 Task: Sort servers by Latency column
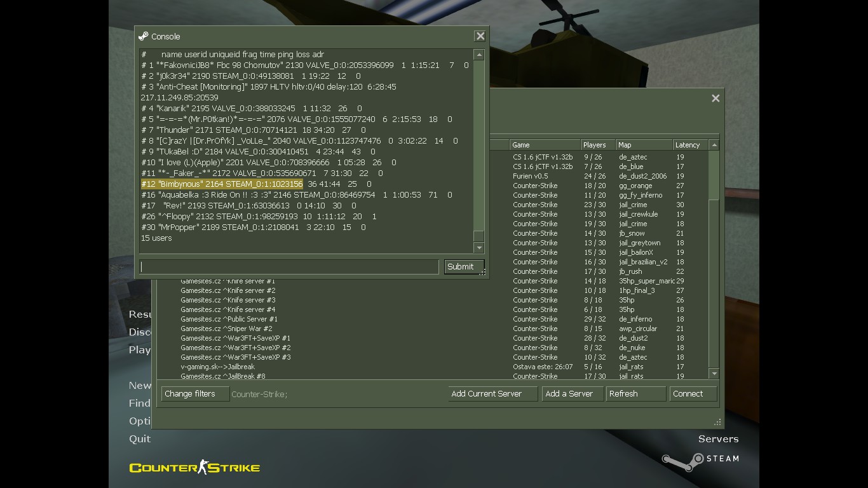coord(690,145)
